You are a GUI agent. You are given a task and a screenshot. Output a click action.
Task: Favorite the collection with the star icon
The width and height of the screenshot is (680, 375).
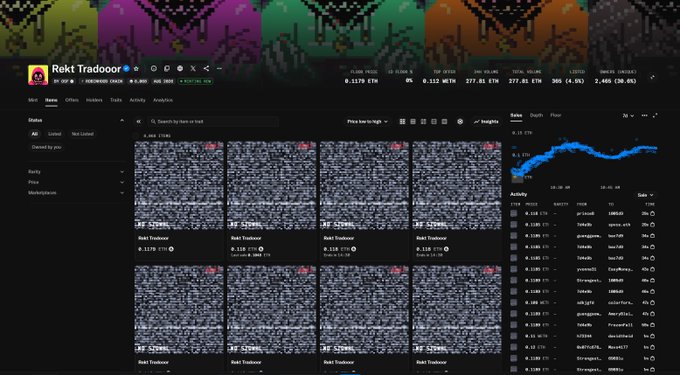point(136,68)
